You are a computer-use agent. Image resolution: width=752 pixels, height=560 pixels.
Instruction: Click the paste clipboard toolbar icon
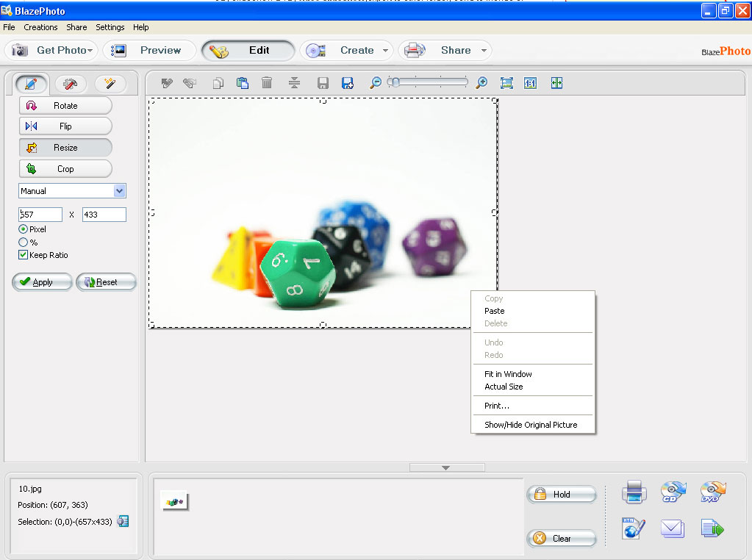click(243, 84)
